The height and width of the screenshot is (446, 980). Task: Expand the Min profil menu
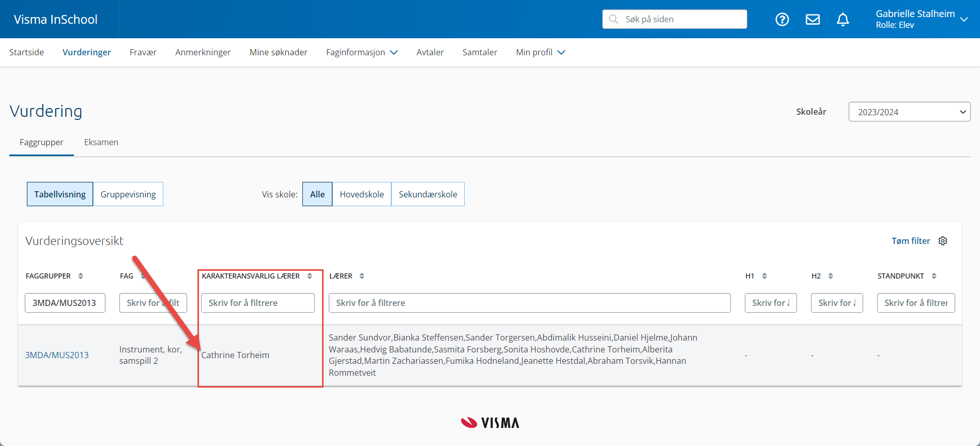click(540, 52)
